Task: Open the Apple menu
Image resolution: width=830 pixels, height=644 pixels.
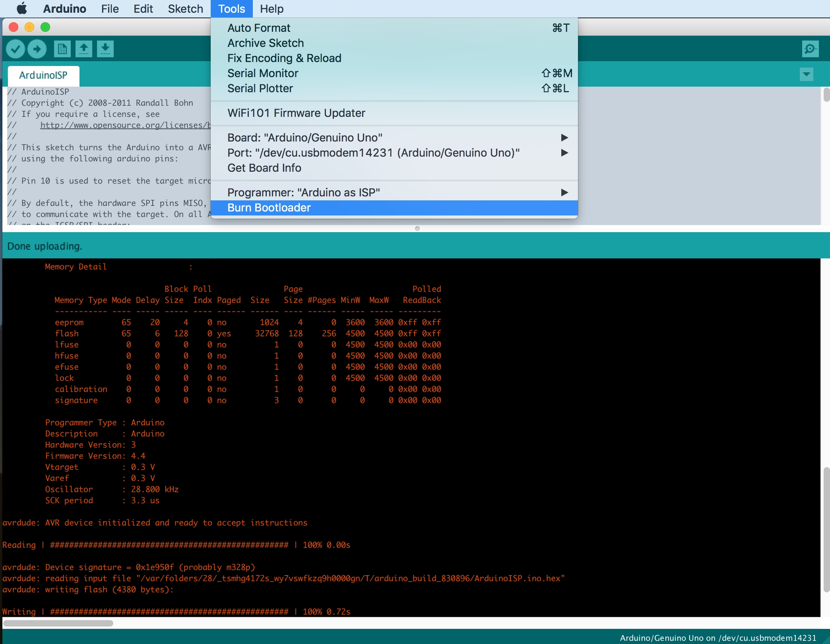Action: [x=22, y=8]
